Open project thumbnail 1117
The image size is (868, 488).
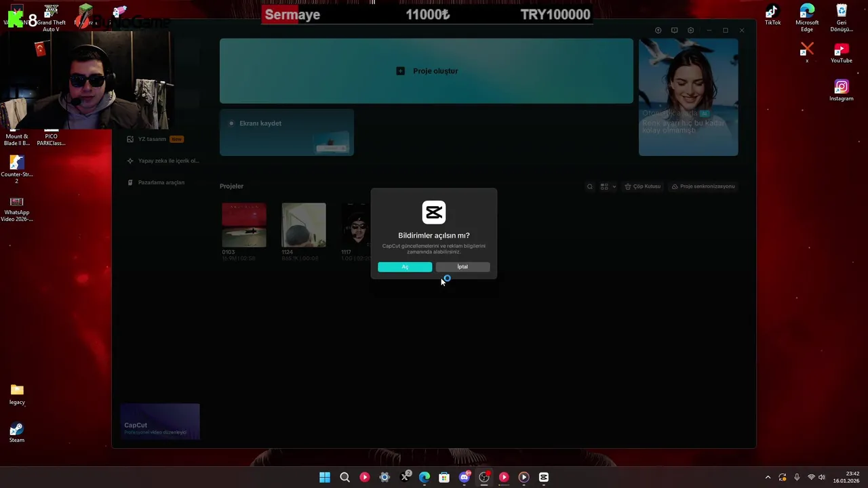[356, 225]
